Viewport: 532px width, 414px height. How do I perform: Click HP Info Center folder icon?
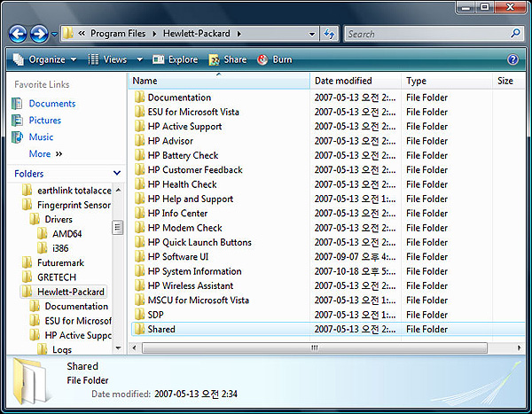[x=139, y=213]
